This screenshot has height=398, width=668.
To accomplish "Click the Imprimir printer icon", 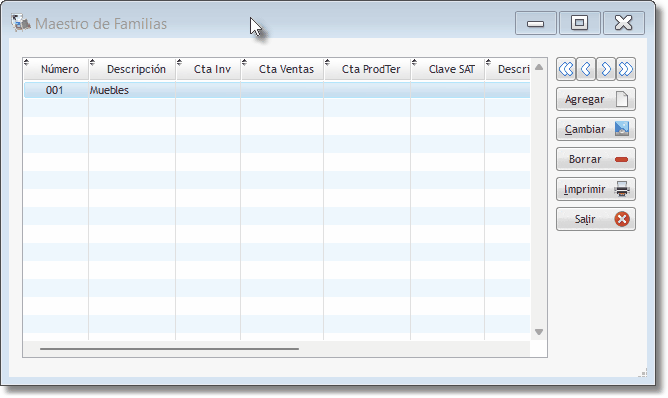I will [622, 189].
